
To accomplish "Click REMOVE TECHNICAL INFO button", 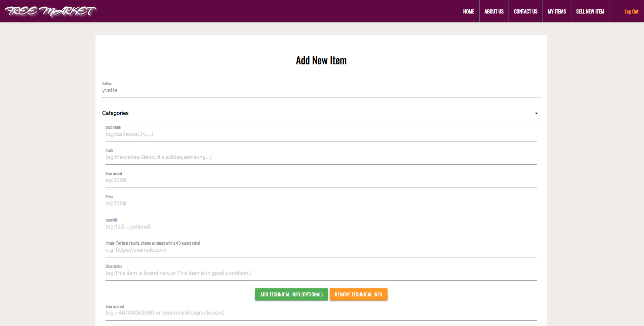I will [x=358, y=294].
